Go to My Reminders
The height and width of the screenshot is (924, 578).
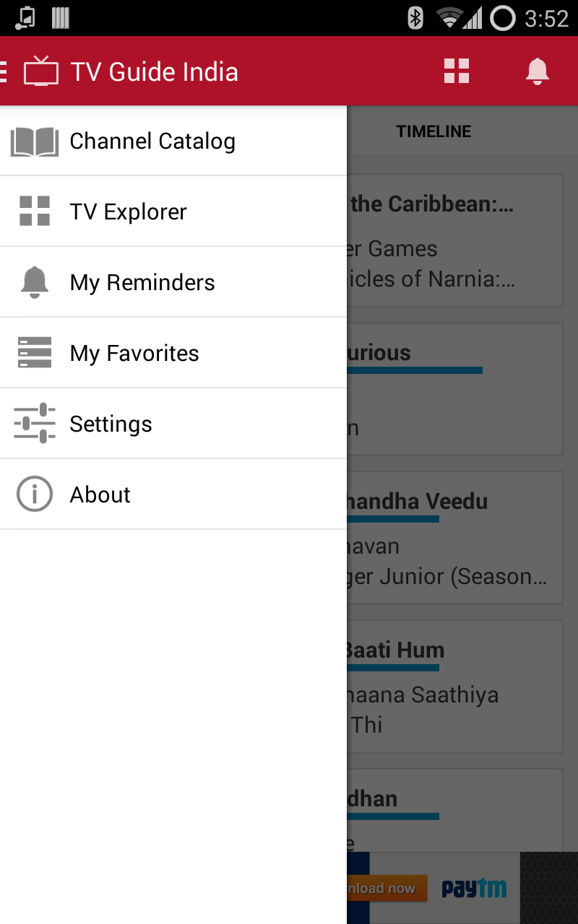pyautogui.click(x=142, y=282)
